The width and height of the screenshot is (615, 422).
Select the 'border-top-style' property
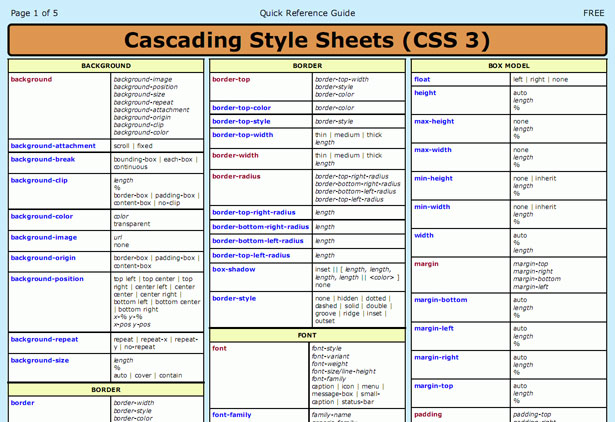(x=241, y=121)
